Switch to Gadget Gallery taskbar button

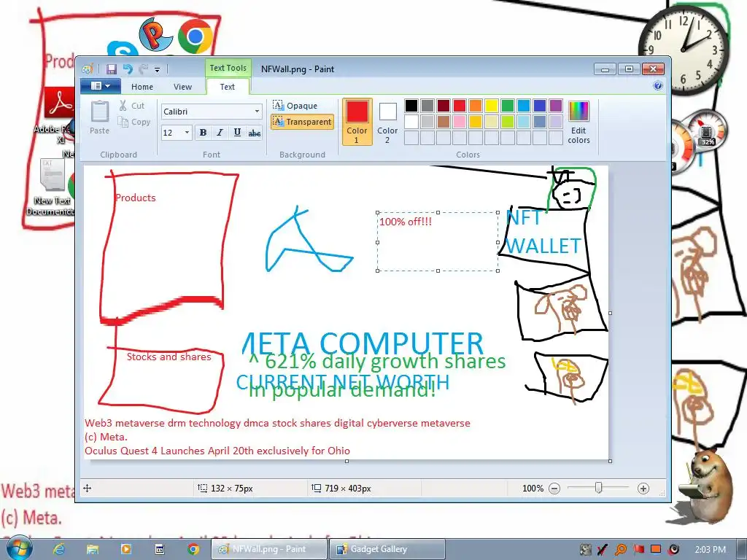(388, 549)
